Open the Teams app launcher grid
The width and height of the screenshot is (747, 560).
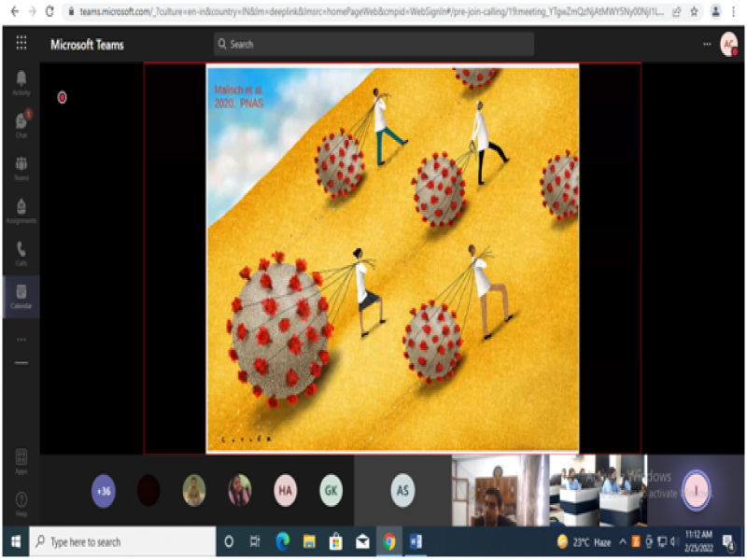(x=21, y=44)
